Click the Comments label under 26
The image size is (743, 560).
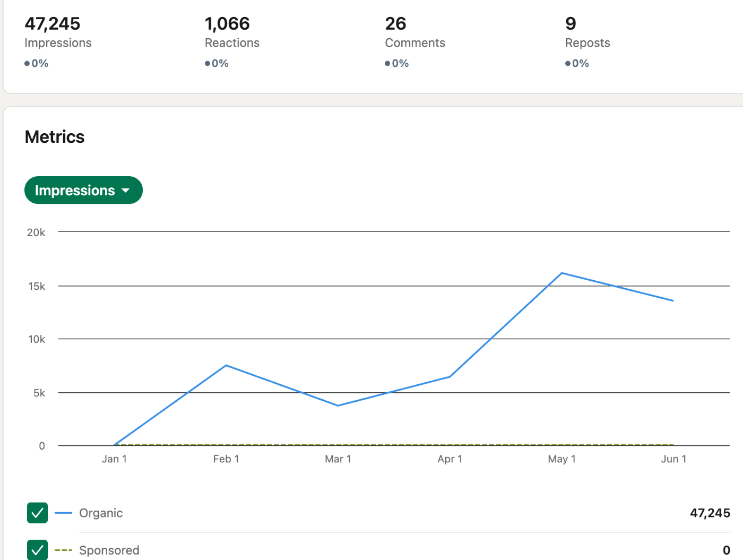pyautogui.click(x=415, y=43)
